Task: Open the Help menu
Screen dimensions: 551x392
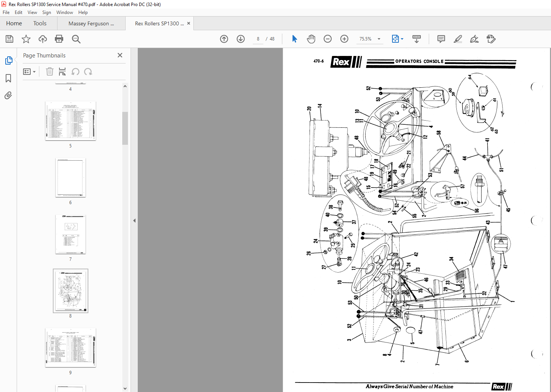Action: pyautogui.click(x=83, y=12)
